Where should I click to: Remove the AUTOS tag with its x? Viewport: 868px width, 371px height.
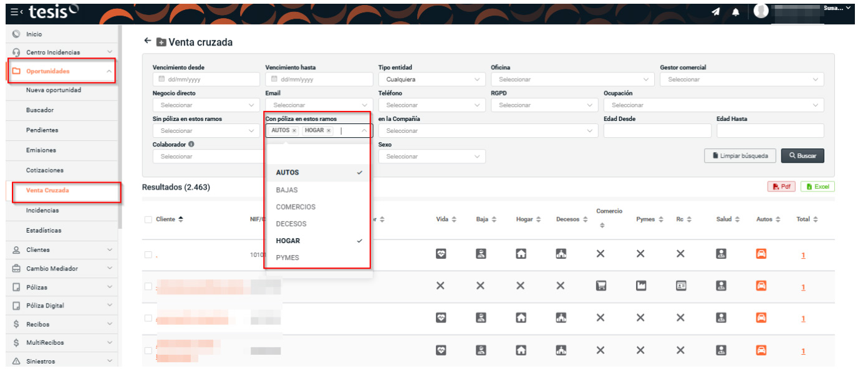pyautogui.click(x=294, y=131)
